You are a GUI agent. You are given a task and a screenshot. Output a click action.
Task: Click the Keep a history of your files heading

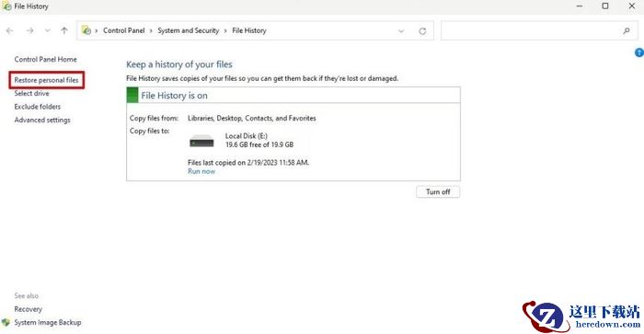(179, 64)
